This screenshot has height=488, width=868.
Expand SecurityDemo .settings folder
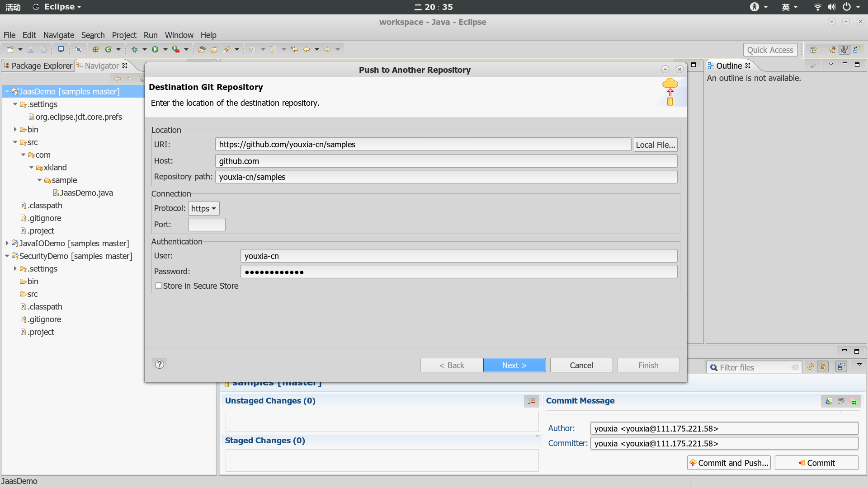(15, 268)
